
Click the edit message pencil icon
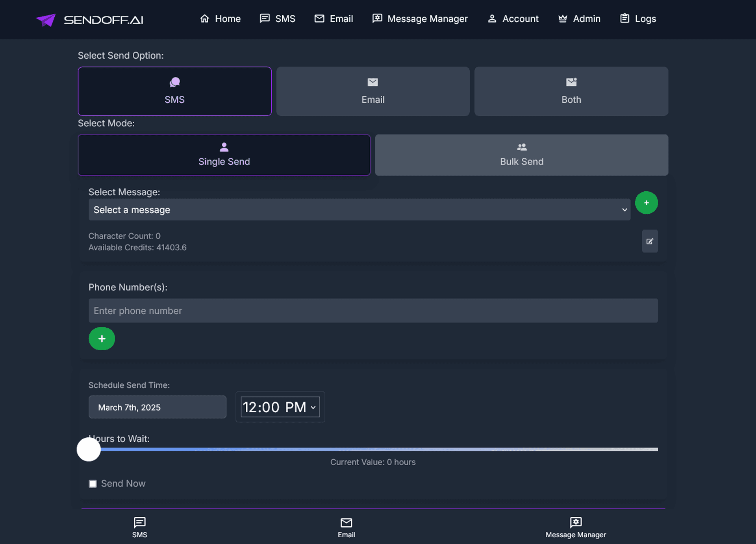point(650,241)
